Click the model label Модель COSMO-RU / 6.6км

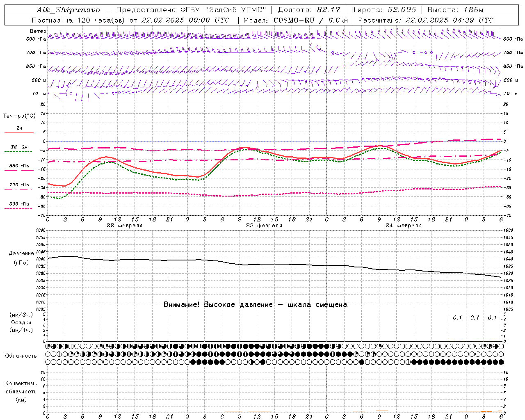295,20
